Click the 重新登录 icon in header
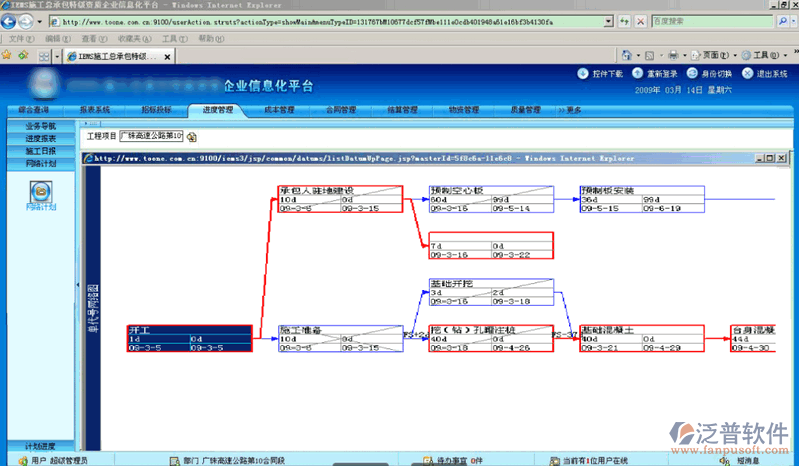This screenshot has width=799, height=466. coord(636,73)
